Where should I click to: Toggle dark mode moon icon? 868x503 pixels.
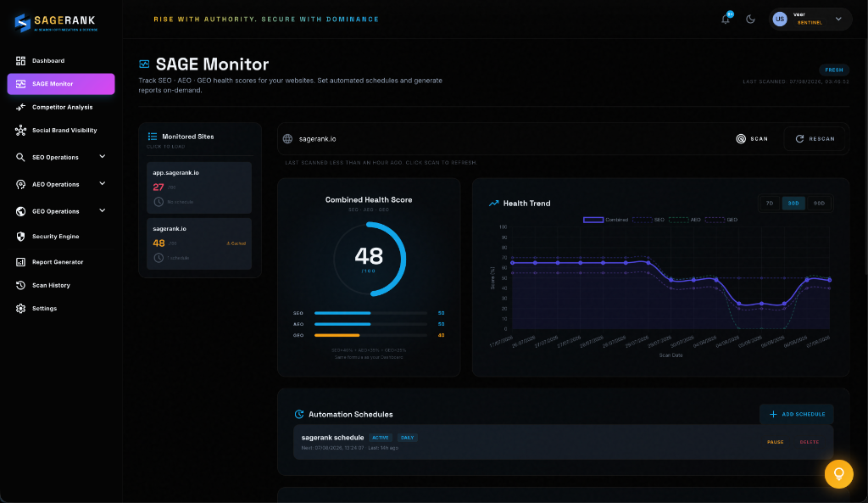pos(751,19)
